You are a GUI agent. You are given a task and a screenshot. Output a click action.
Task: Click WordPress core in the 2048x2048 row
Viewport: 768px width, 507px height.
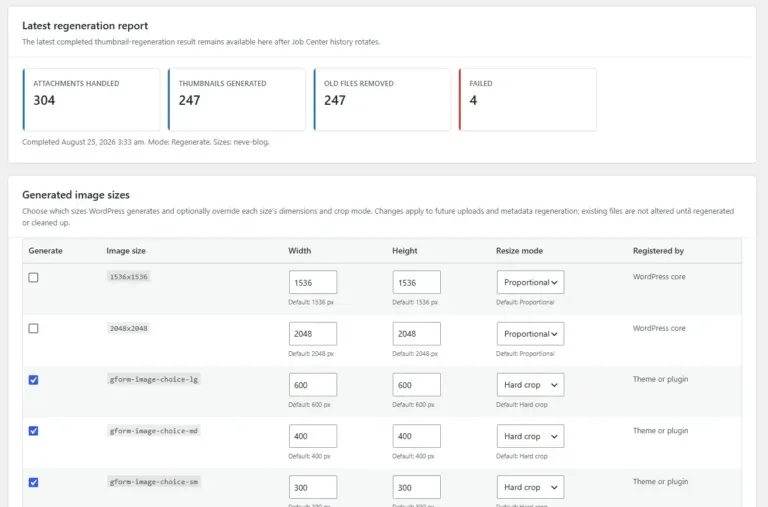point(659,328)
